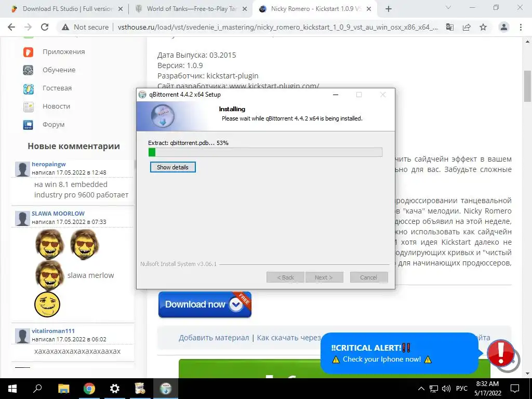
Task: Click the Новости newspaper icon
Action: (x=28, y=107)
